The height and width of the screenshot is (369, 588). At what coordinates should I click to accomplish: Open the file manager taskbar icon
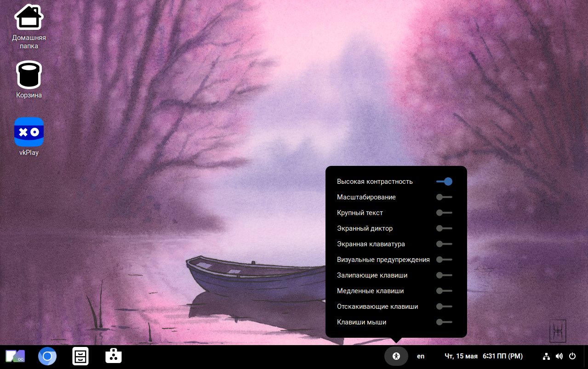80,356
